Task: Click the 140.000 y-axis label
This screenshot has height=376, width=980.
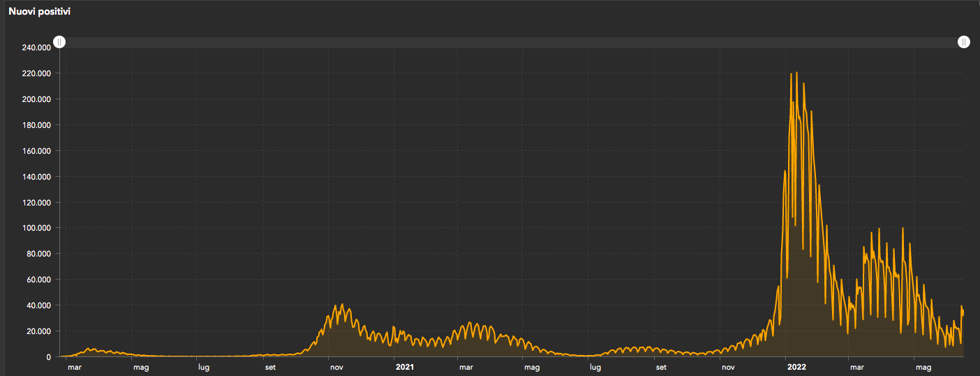Action: click(36, 177)
